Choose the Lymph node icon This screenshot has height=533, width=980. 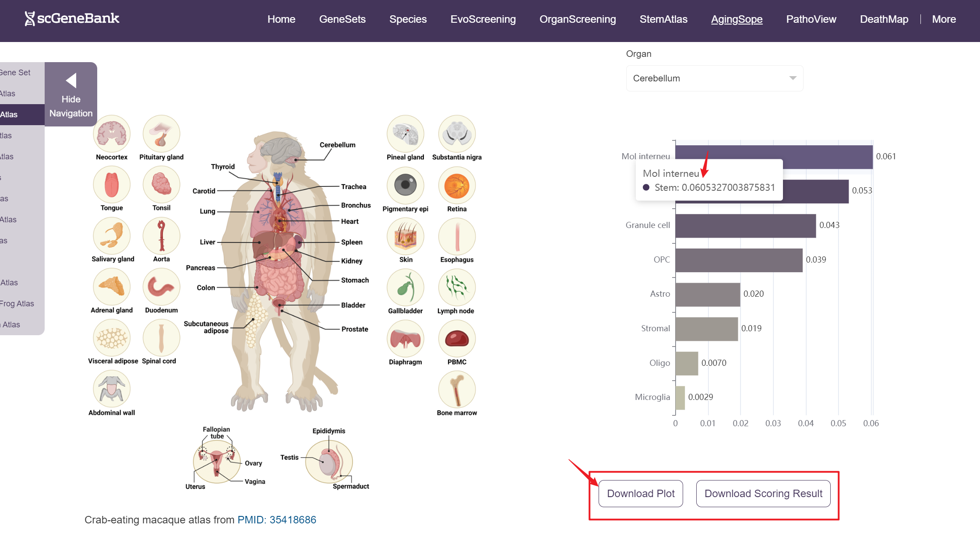457,288
